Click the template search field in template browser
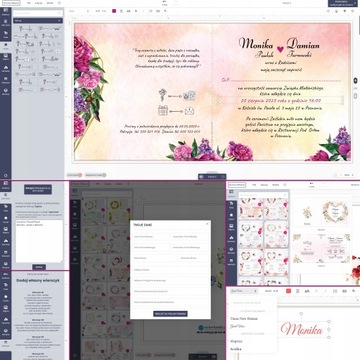 [263, 194]
